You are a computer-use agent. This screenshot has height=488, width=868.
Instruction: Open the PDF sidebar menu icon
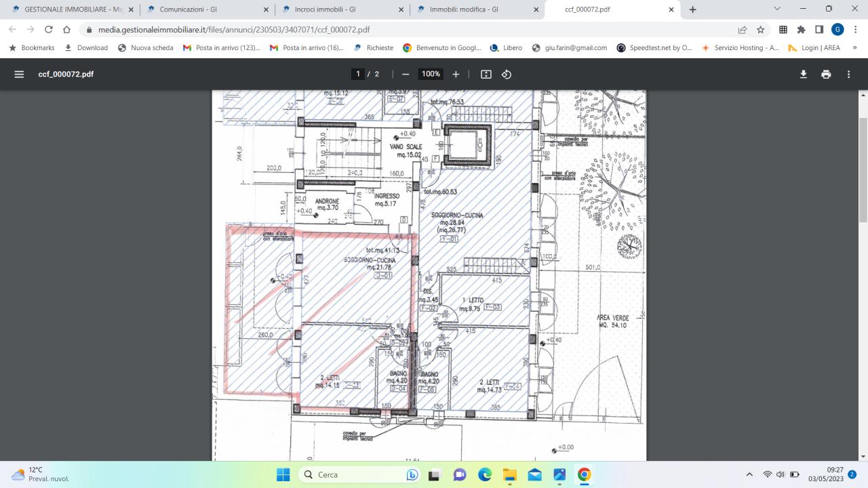pyautogui.click(x=19, y=74)
